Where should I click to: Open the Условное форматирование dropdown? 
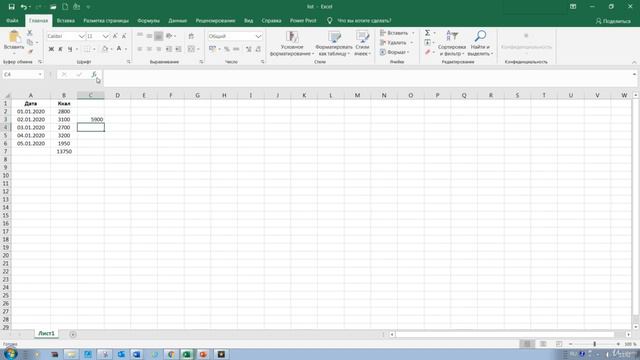coord(292,43)
